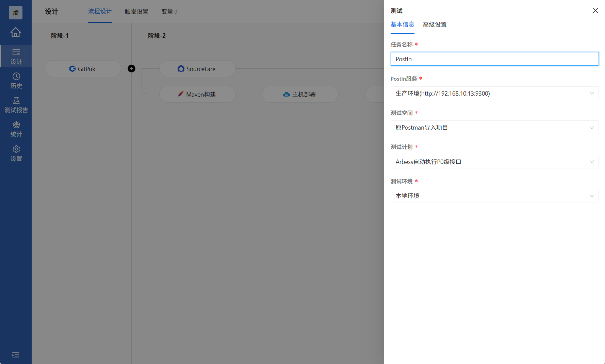
Task: Click the plus add-task node icon
Action: point(131,69)
